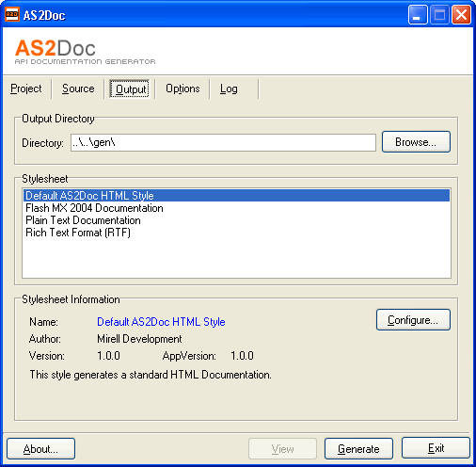The width and height of the screenshot is (476, 467).
Task: Choose Flash MX 2004 Documentation stylesheet
Action: pos(236,208)
